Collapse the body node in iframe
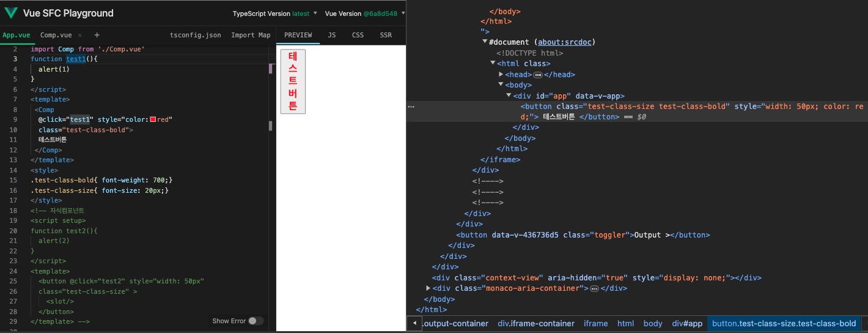 [x=501, y=85]
